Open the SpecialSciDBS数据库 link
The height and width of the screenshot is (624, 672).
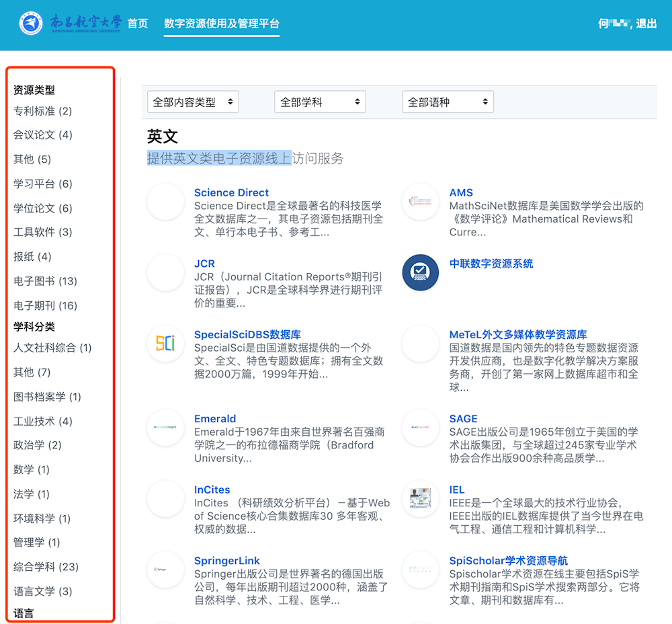pos(248,334)
